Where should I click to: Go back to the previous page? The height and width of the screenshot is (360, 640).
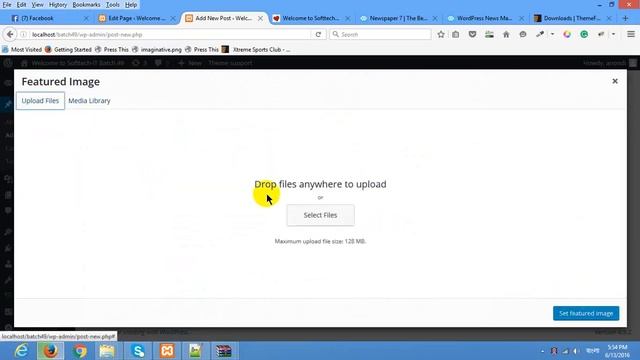10,34
